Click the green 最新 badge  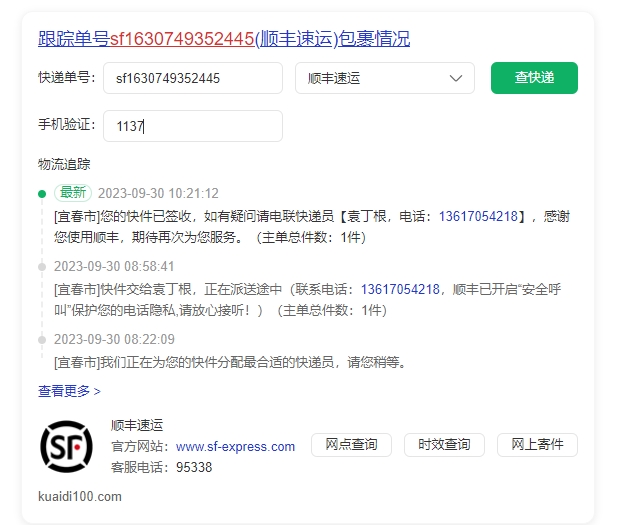coord(73,193)
